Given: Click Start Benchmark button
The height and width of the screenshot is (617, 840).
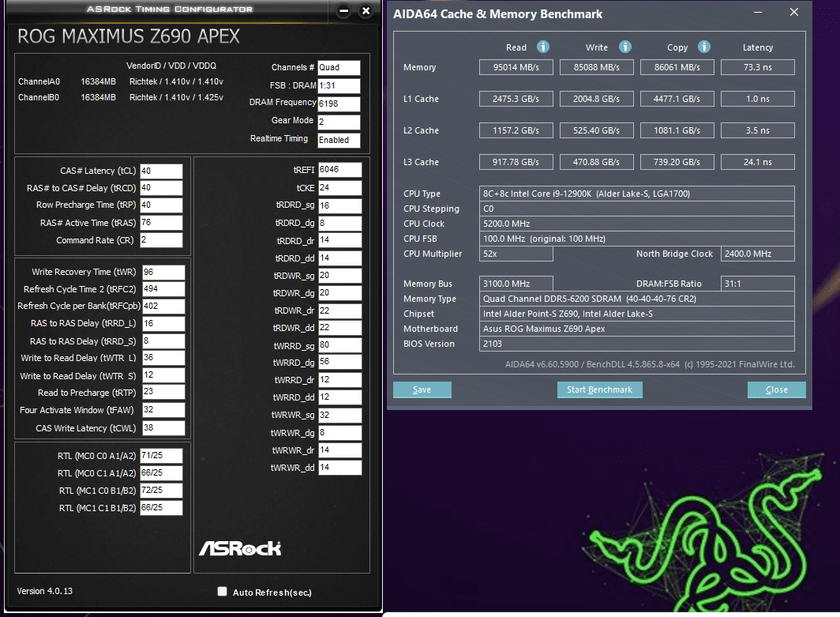Looking at the screenshot, I should click(x=599, y=389).
